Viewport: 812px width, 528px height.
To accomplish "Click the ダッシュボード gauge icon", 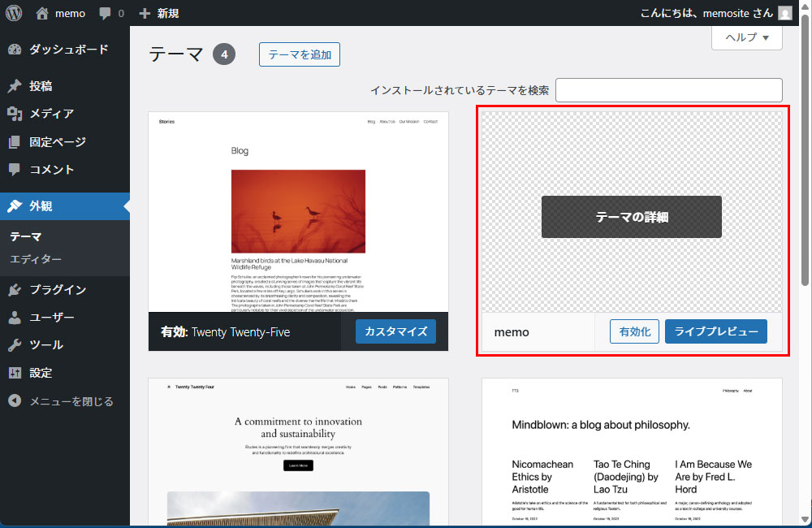I will coord(15,50).
